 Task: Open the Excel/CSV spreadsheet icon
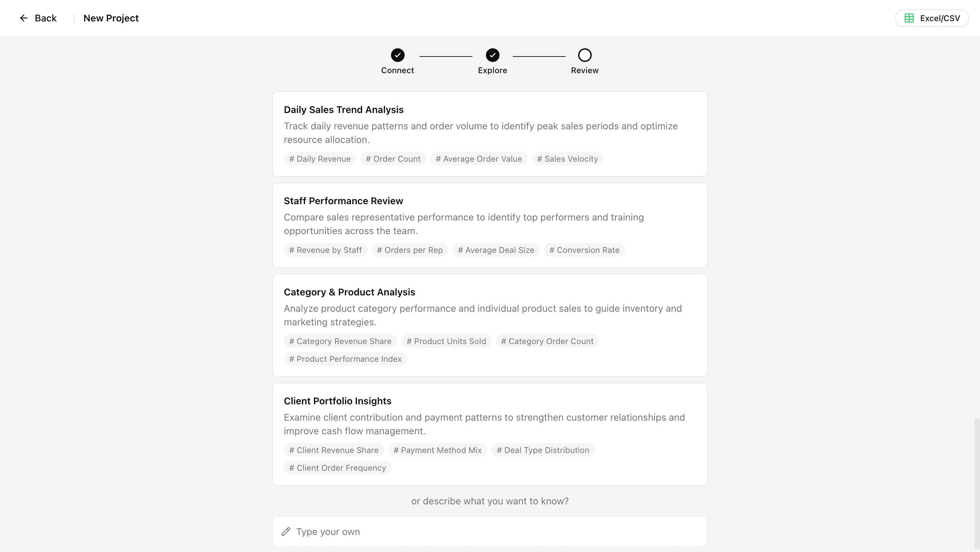click(909, 18)
